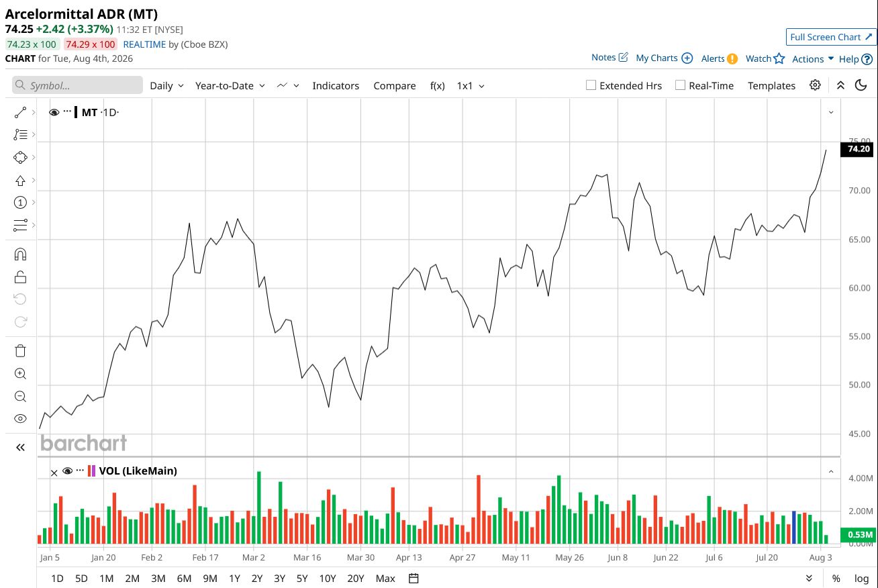878x588 pixels.
Task: Select the Max range tab
Action: click(385, 579)
